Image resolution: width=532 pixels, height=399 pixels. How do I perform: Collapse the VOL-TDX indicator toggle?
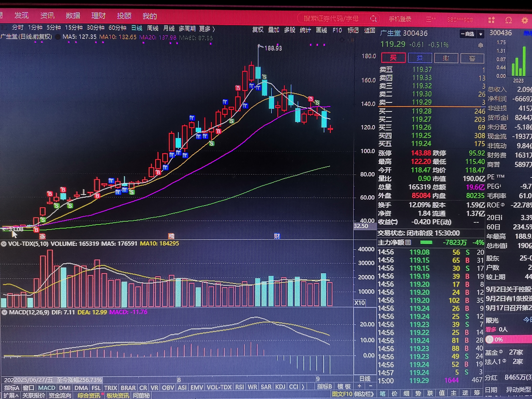point(4,244)
